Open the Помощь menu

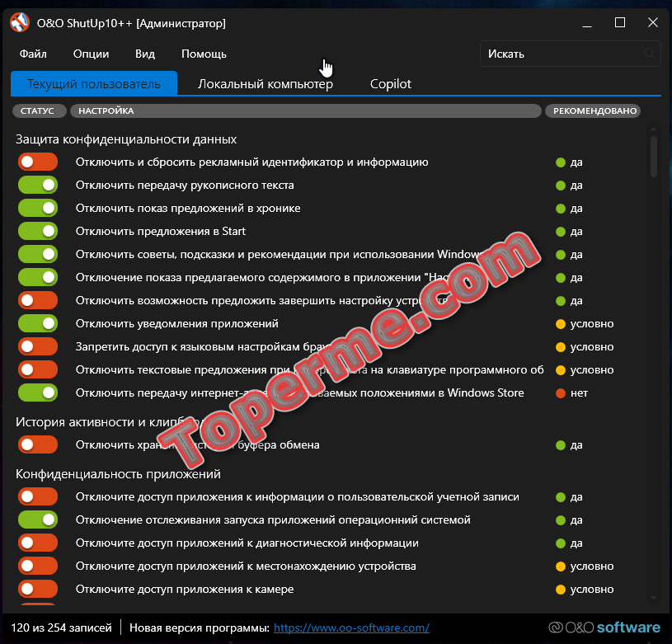[x=204, y=54]
